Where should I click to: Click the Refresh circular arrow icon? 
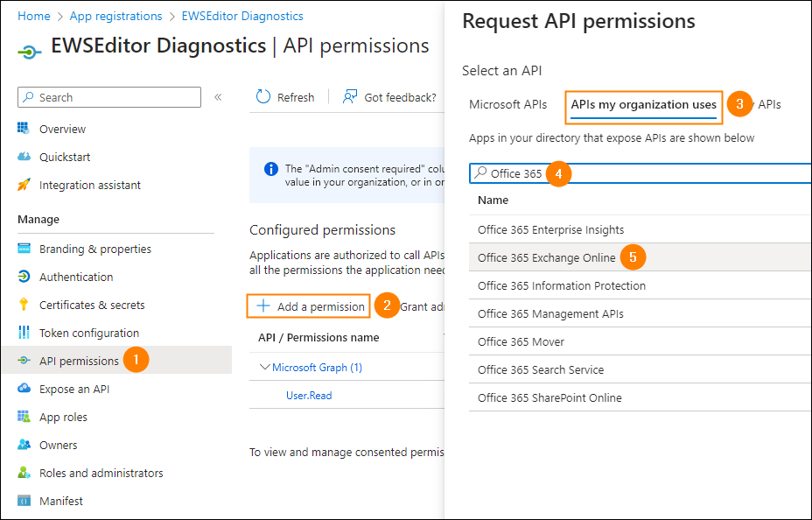[x=263, y=97]
